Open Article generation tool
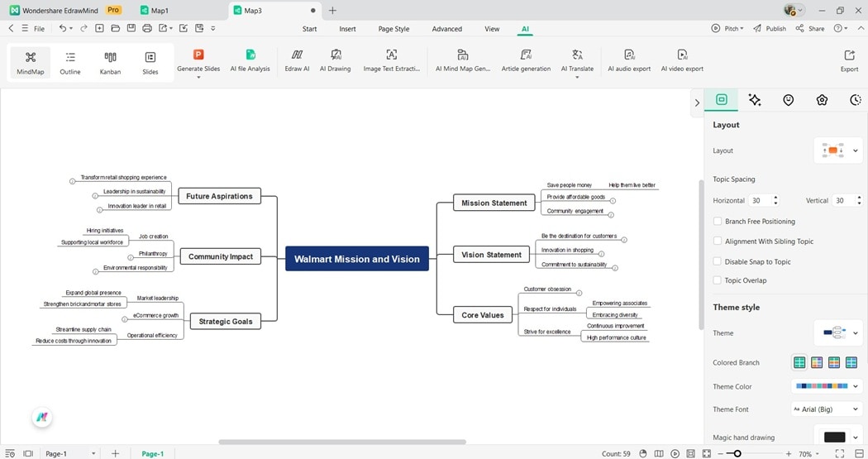 (x=526, y=61)
